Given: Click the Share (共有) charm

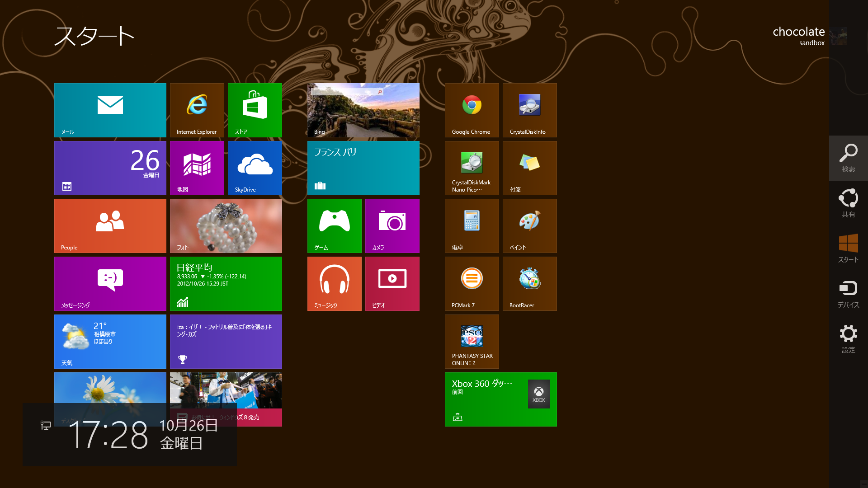Looking at the screenshot, I should tap(848, 203).
